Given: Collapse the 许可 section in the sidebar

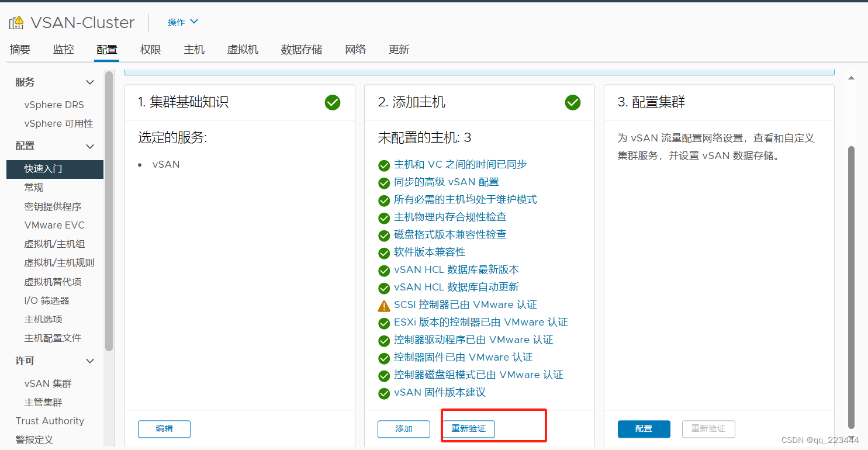Looking at the screenshot, I should [89, 361].
